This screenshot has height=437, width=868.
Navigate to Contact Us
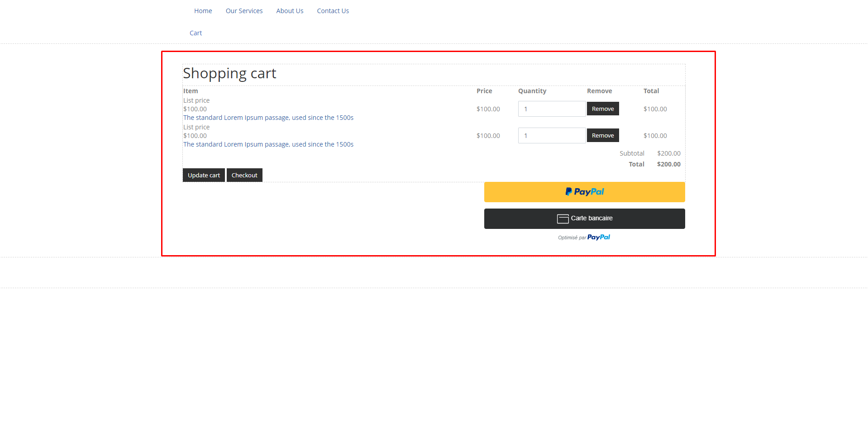click(333, 11)
